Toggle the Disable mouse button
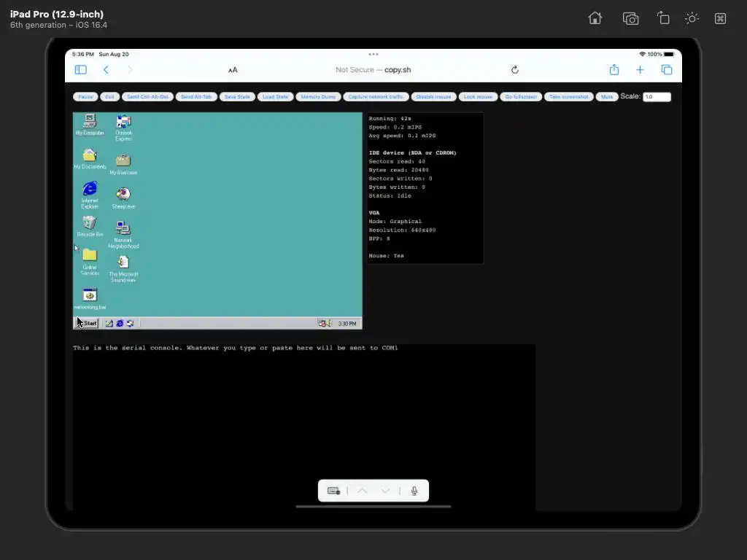Screen dimensions: 747x560 pos(433,97)
